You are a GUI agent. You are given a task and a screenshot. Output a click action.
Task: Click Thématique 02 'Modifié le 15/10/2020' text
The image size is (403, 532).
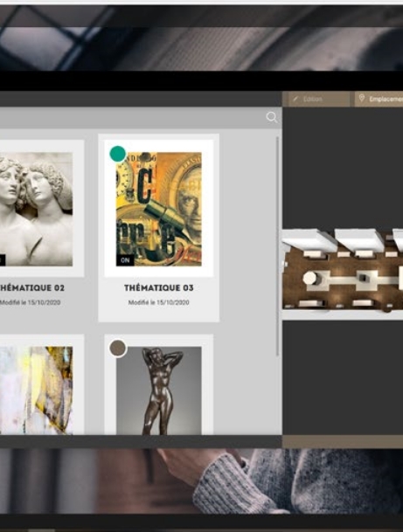(31, 302)
